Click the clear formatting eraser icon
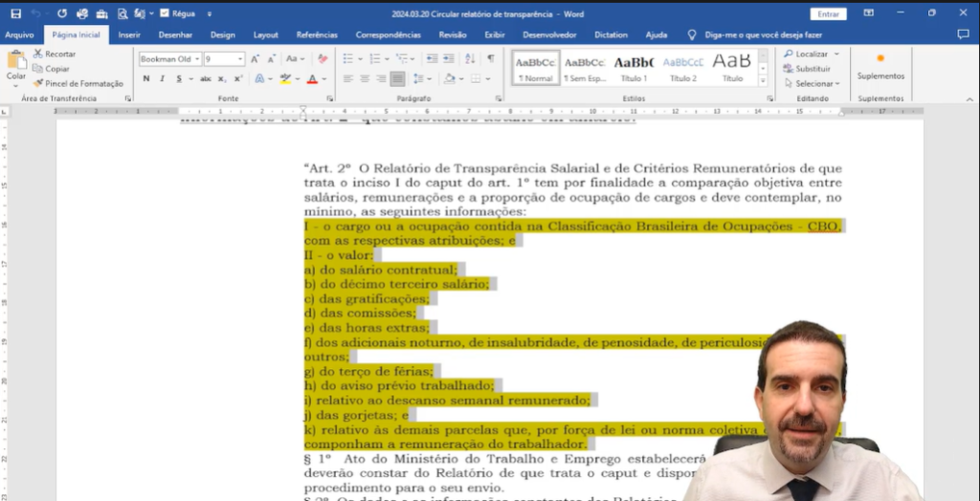The height and width of the screenshot is (501, 980). click(323, 59)
